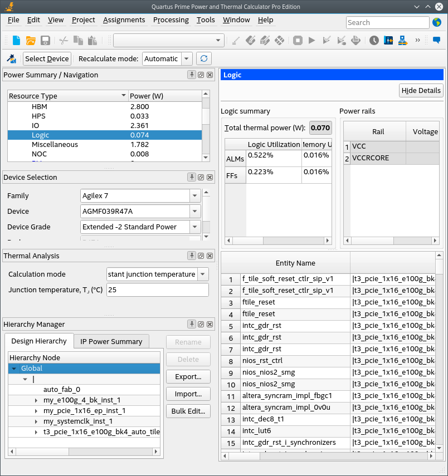Float the Power Summary / Navigation panel
Viewport: 448px width, 476px height.
[x=201, y=75]
